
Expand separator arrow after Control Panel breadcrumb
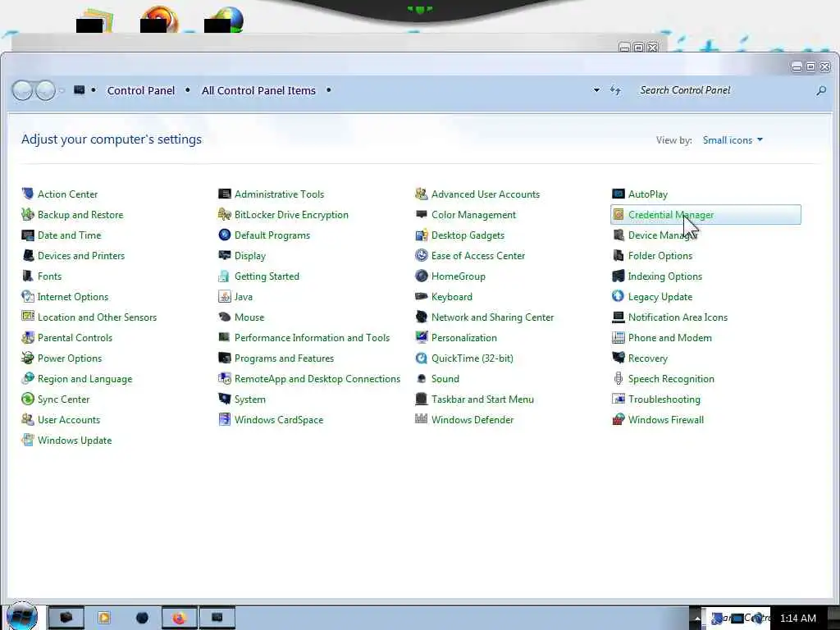pos(187,90)
